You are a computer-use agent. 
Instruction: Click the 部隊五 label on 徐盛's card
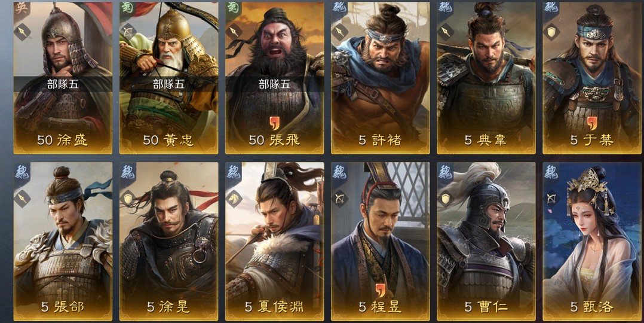tap(63, 84)
